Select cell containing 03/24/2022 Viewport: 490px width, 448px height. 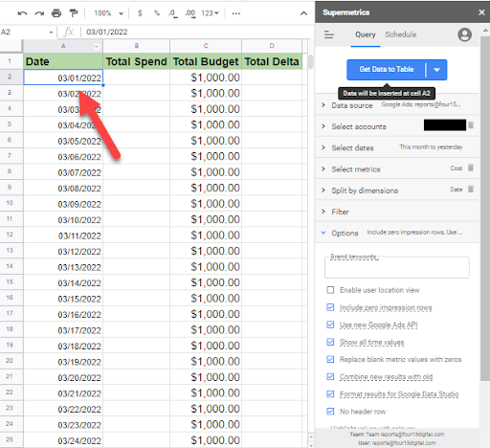[63, 440]
